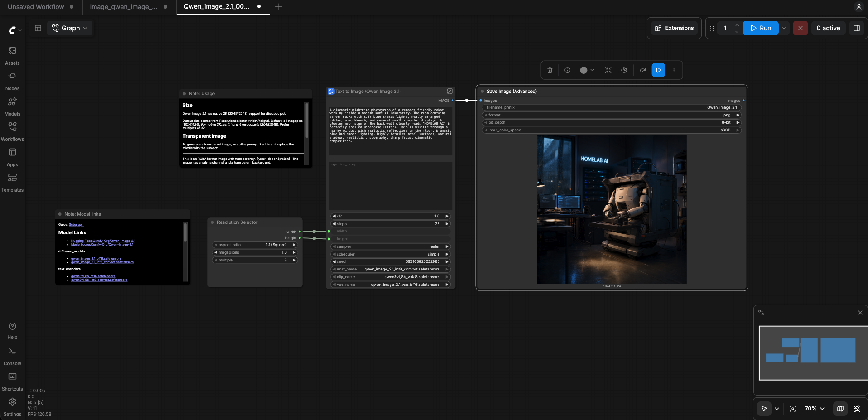Show node info from selection toolbar
The height and width of the screenshot is (420, 868).
coord(567,70)
